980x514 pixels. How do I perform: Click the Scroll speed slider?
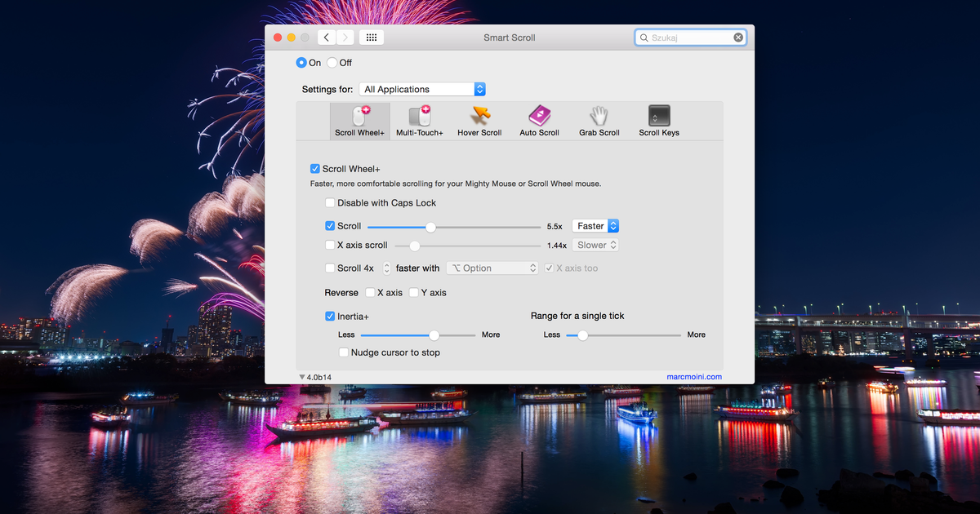pos(453,227)
